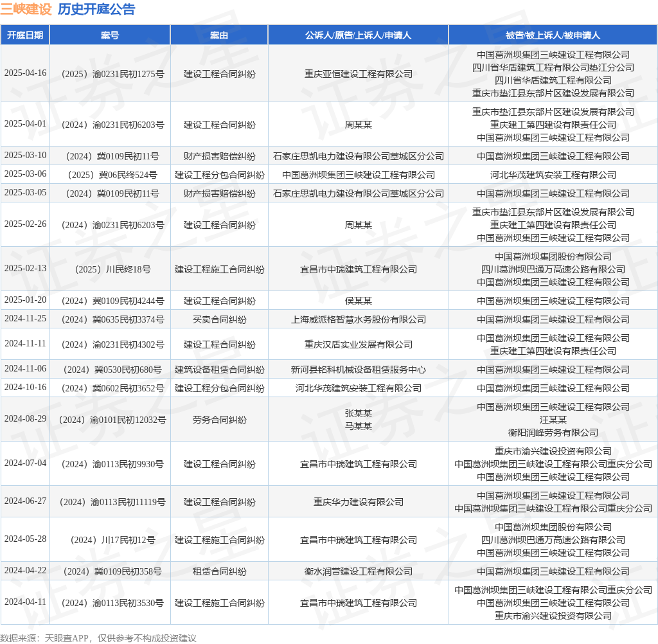The width and height of the screenshot is (658, 644).
Task: Click defendant 衡阳润峰劳务有限公司
Action: point(553,433)
